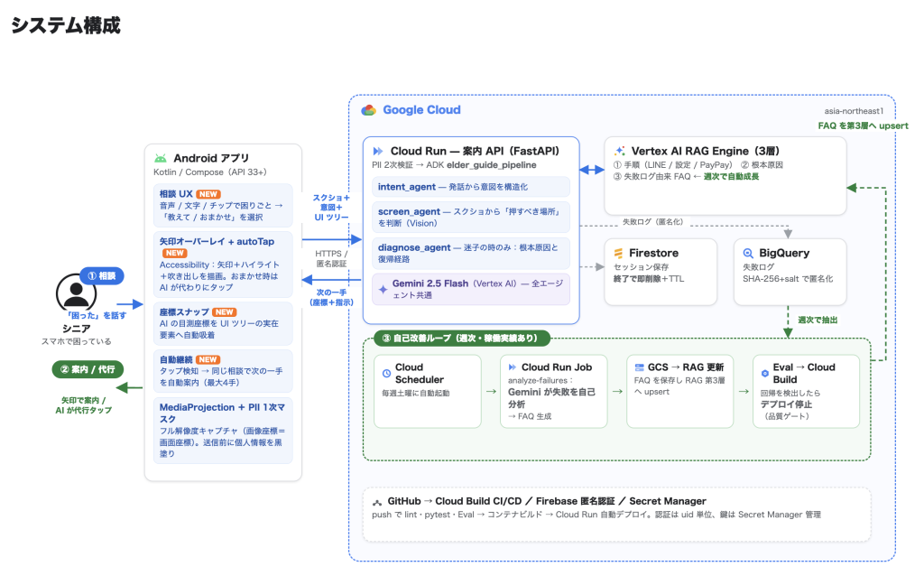
Task: Click the Google Cloud title text
Action: [x=421, y=110]
